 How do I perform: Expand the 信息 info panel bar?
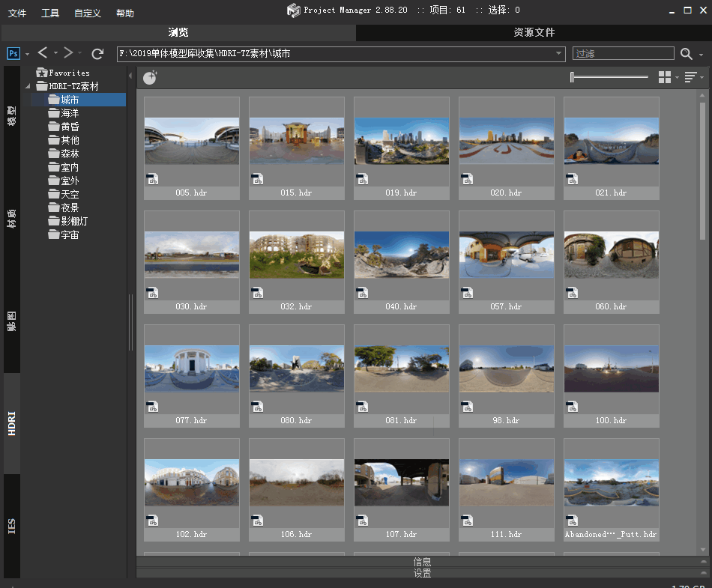[x=422, y=561]
